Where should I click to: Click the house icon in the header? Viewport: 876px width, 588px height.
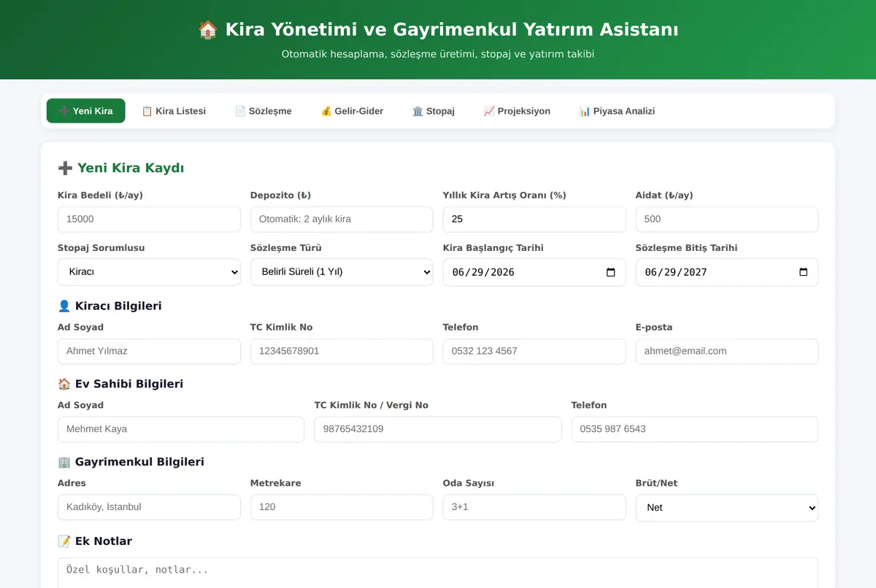point(208,30)
